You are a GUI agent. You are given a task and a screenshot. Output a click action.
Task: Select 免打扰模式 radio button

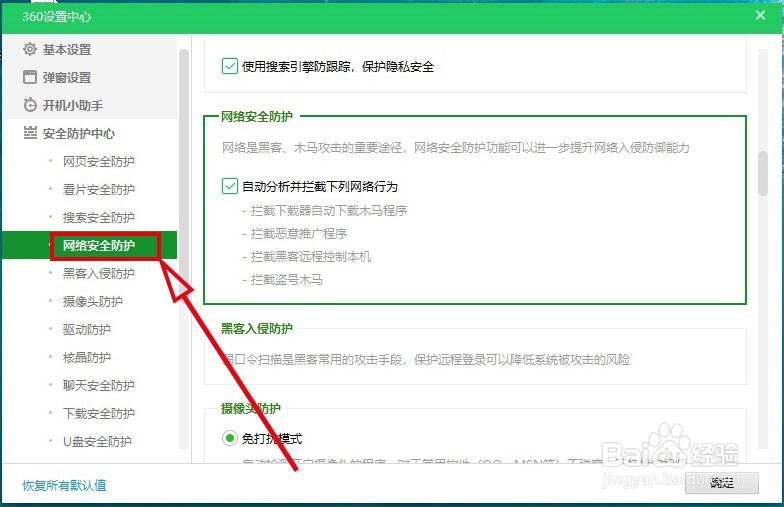[x=230, y=438]
